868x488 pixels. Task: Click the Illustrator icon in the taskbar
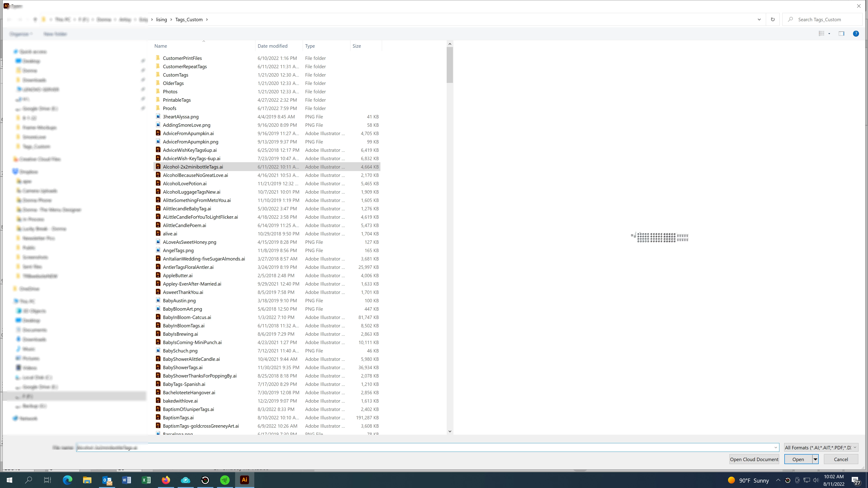[245, 480]
